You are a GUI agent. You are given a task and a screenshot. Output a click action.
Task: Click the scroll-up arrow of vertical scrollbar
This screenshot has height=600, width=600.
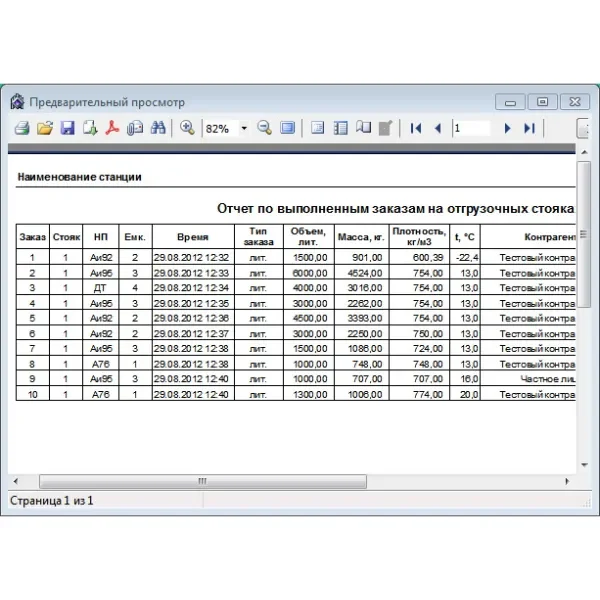click(584, 152)
